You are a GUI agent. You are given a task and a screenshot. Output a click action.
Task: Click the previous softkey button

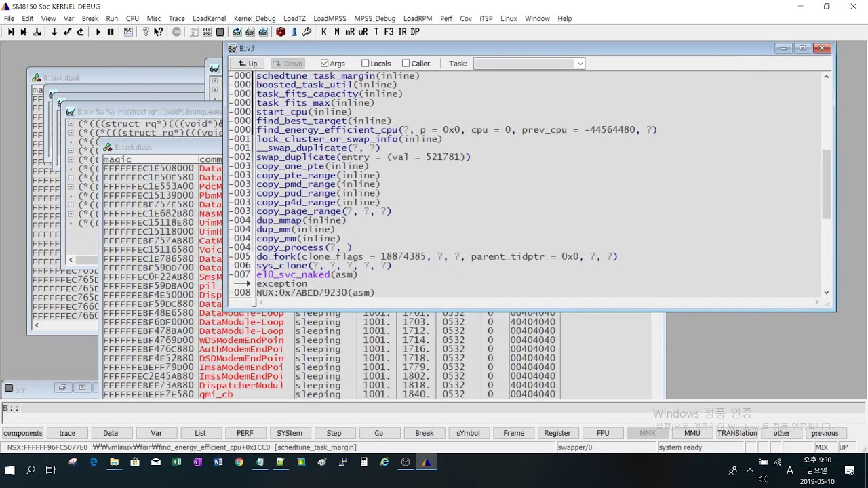tap(825, 433)
